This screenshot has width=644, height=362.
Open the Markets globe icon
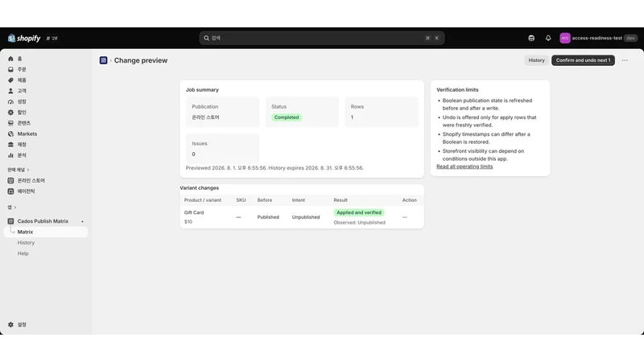pos(10,134)
